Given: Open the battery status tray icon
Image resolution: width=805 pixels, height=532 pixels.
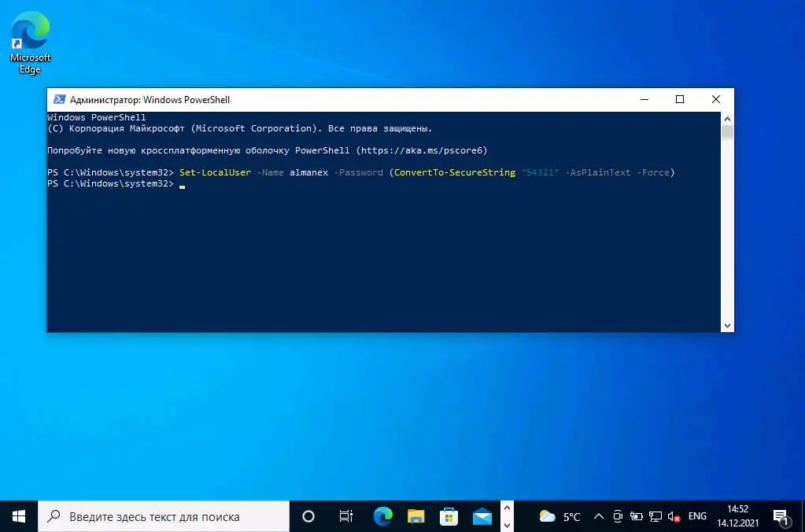Looking at the screenshot, I should [x=636, y=516].
